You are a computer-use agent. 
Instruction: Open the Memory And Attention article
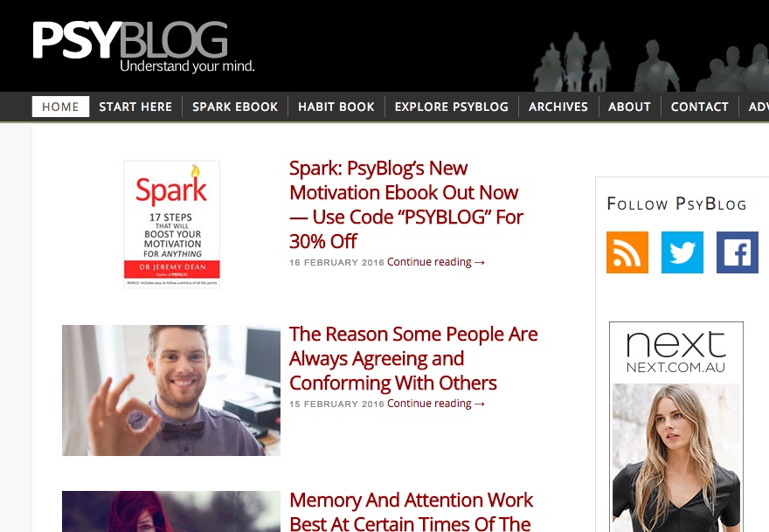click(411, 511)
